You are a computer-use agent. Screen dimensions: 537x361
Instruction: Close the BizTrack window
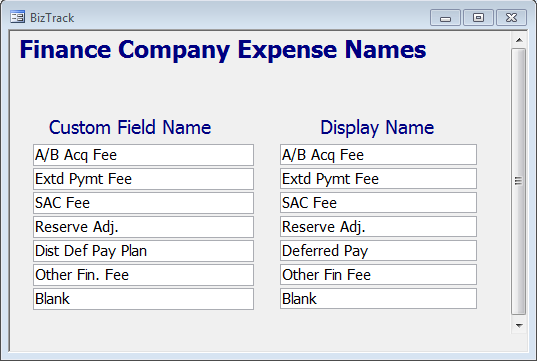511,18
